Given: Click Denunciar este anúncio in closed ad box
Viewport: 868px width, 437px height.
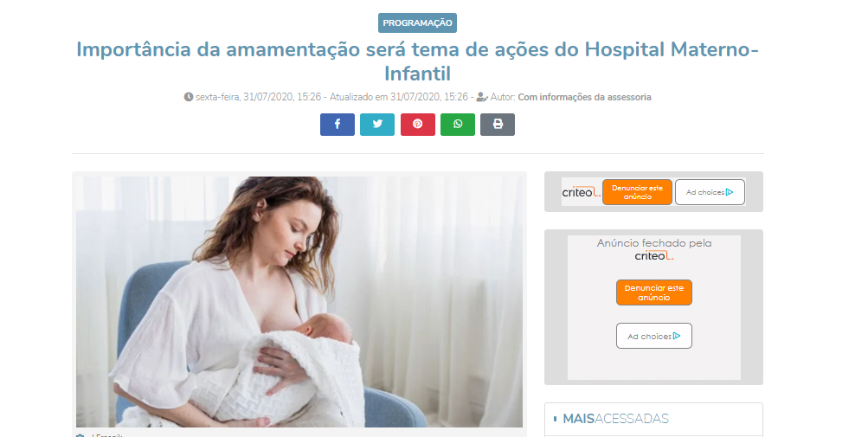Looking at the screenshot, I should tap(653, 292).
